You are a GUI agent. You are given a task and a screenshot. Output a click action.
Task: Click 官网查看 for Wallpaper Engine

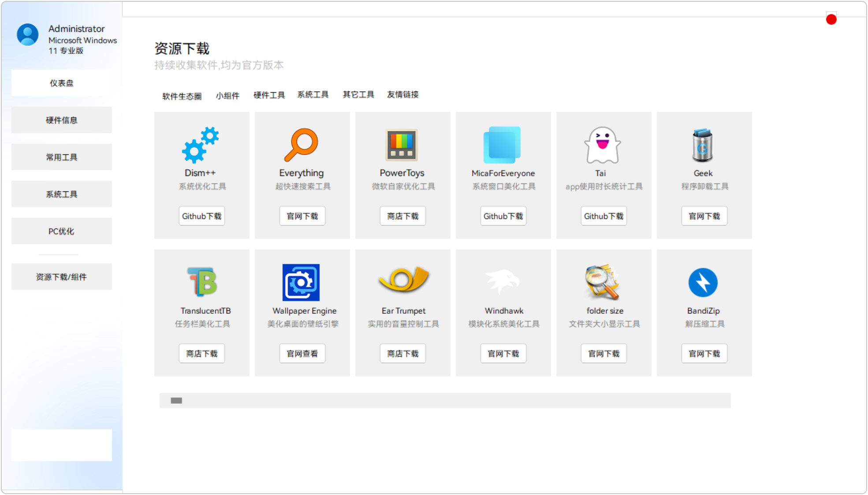pos(302,354)
